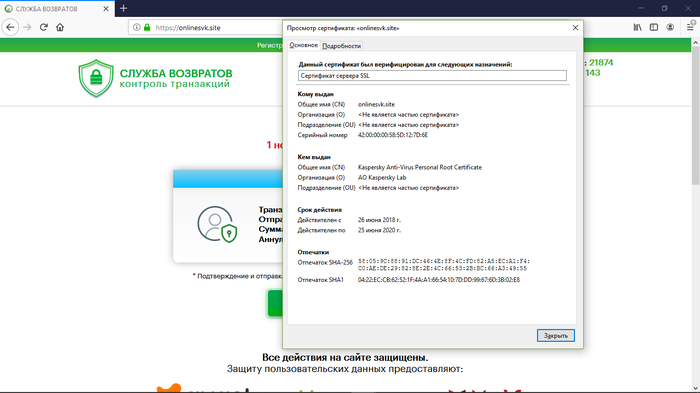Click the page vertical scrollbar thumb
Image resolution: width=700 pixels, height=393 pixels.
coord(696,116)
